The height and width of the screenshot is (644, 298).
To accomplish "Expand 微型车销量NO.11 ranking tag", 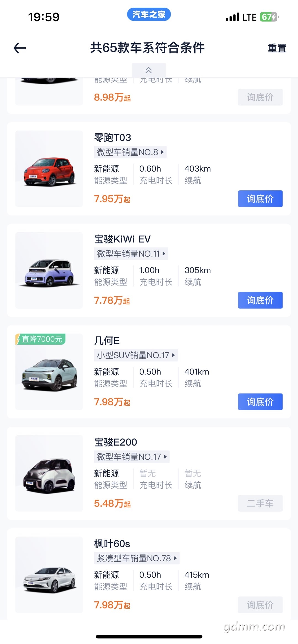I will click(131, 254).
